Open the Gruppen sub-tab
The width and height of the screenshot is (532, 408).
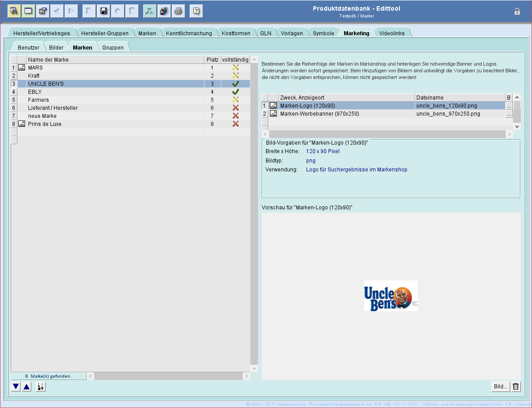(x=112, y=47)
